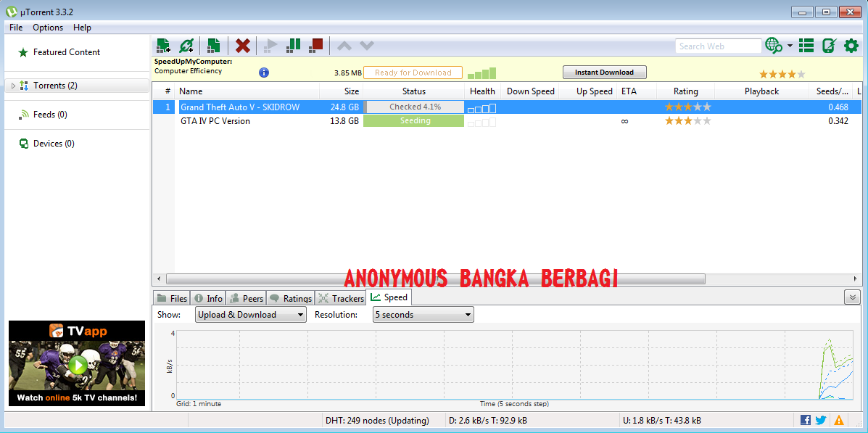This screenshot has height=433, width=868.
Task: Click the list view toggle icon
Action: click(x=806, y=46)
